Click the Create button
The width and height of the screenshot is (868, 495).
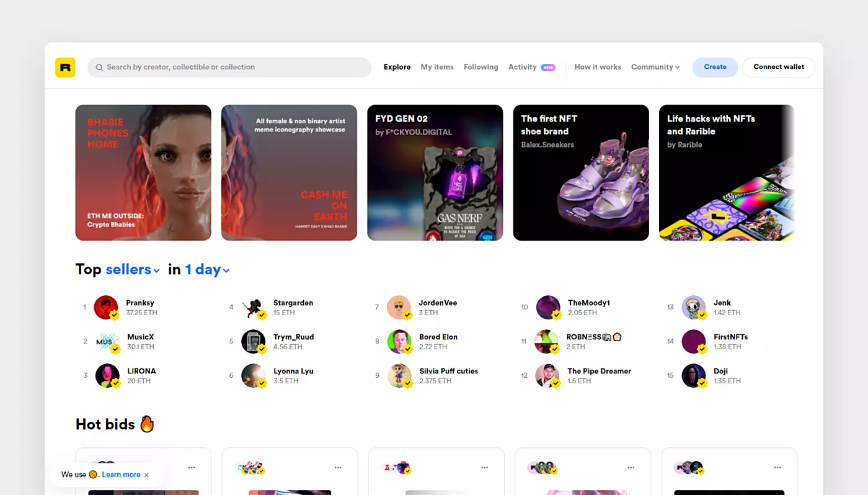coord(715,67)
